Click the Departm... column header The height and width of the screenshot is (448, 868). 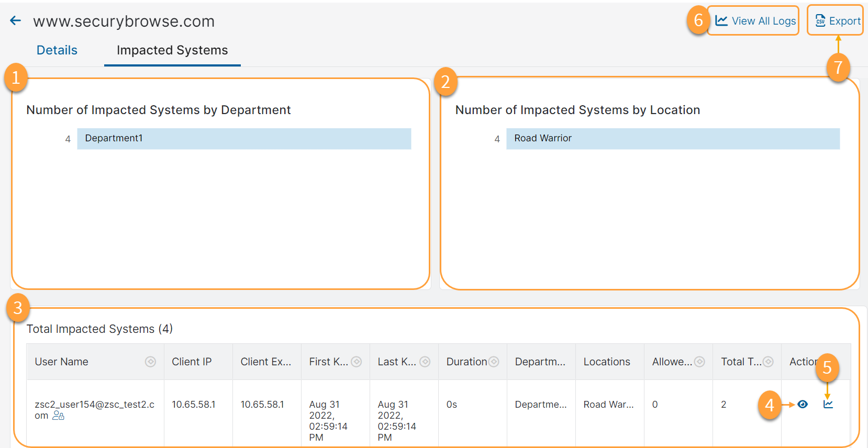tap(541, 362)
